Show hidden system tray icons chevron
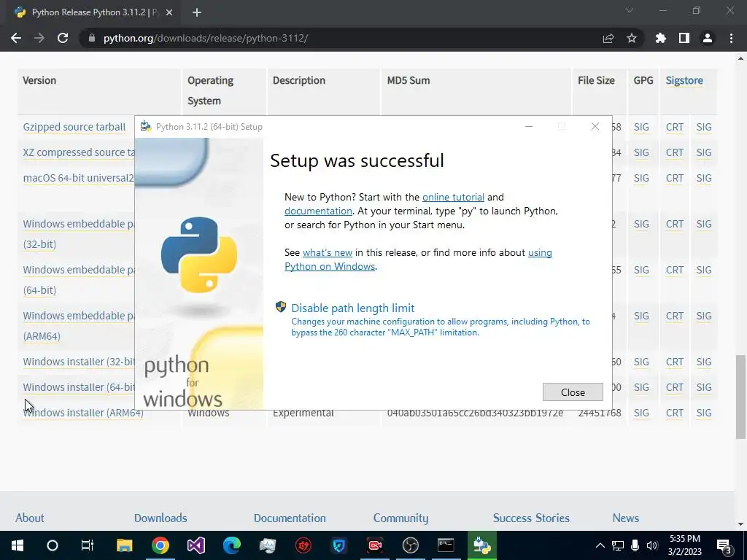 (600, 545)
